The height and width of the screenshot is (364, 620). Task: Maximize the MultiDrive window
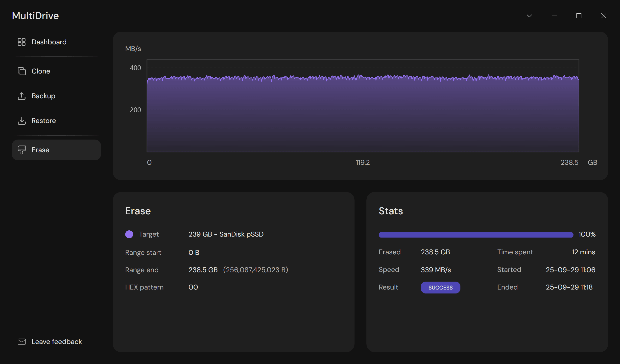click(579, 16)
